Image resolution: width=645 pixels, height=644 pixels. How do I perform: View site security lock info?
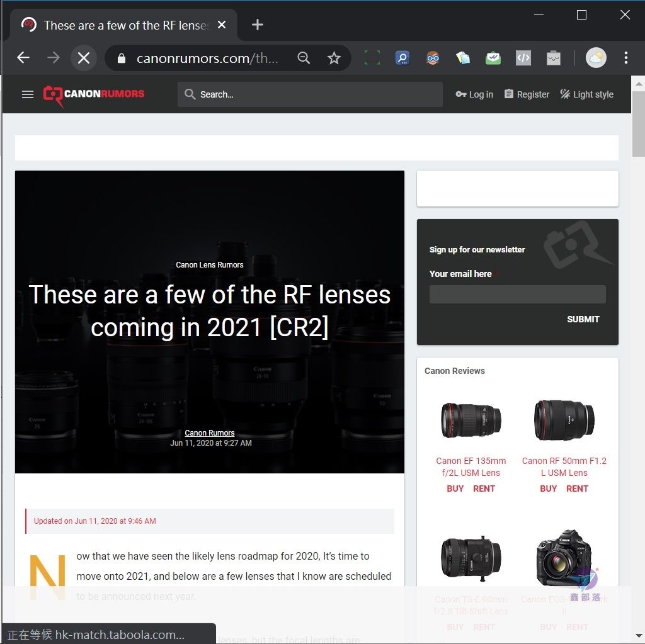[x=122, y=59]
